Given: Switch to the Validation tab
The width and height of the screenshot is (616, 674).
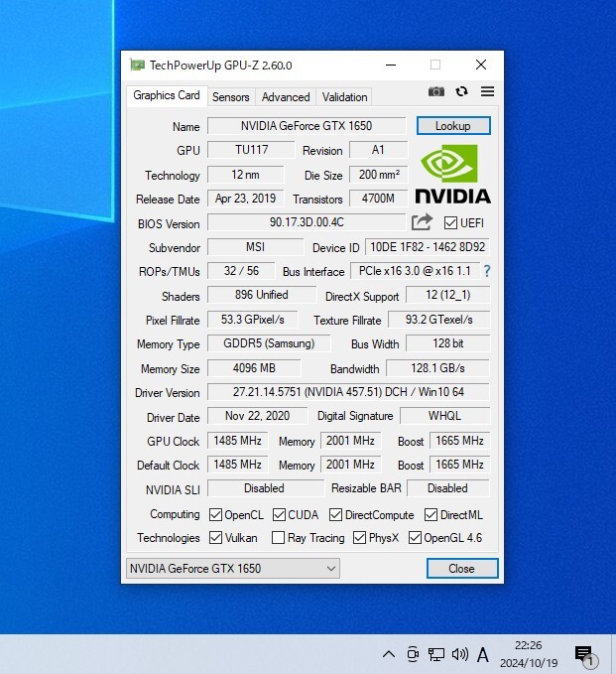Looking at the screenshot, I should [344, 97].
